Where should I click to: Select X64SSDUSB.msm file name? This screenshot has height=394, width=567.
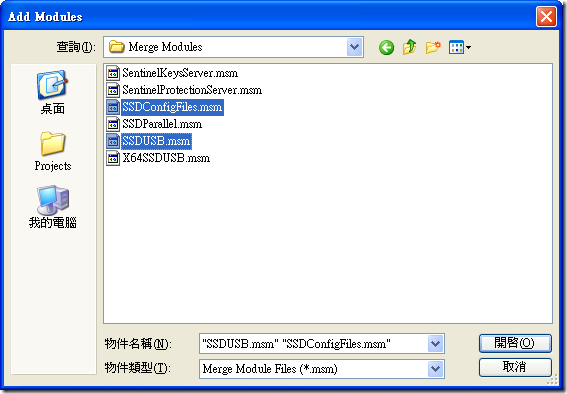(166, 158)
